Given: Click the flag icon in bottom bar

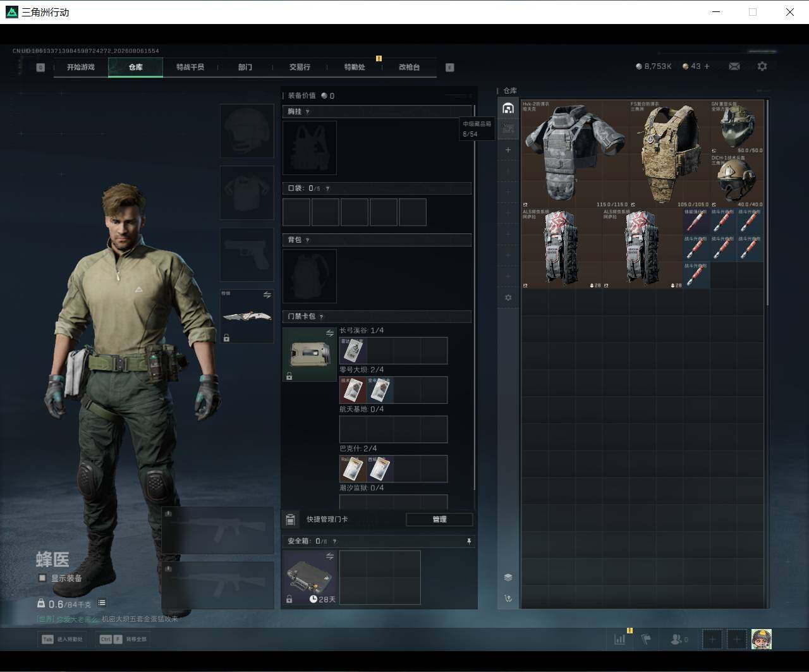Looking at the screenshot, I should pos(646,639).
